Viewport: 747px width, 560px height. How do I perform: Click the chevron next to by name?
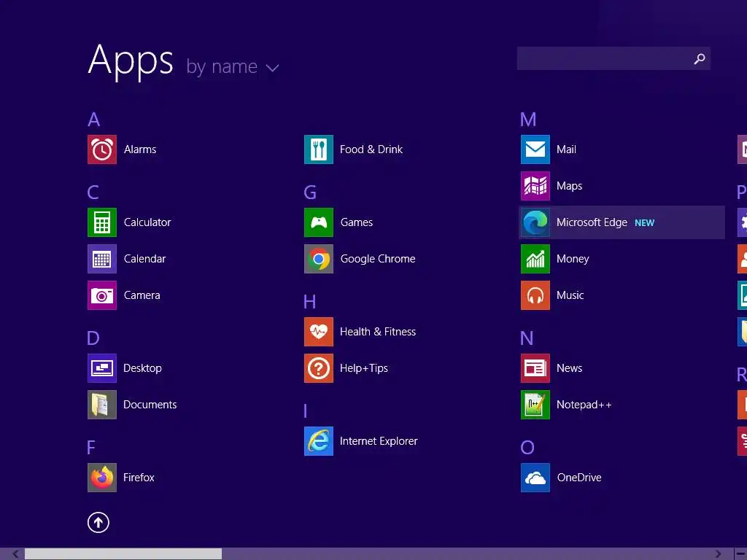pyautogui.click(x=273, y=69)
